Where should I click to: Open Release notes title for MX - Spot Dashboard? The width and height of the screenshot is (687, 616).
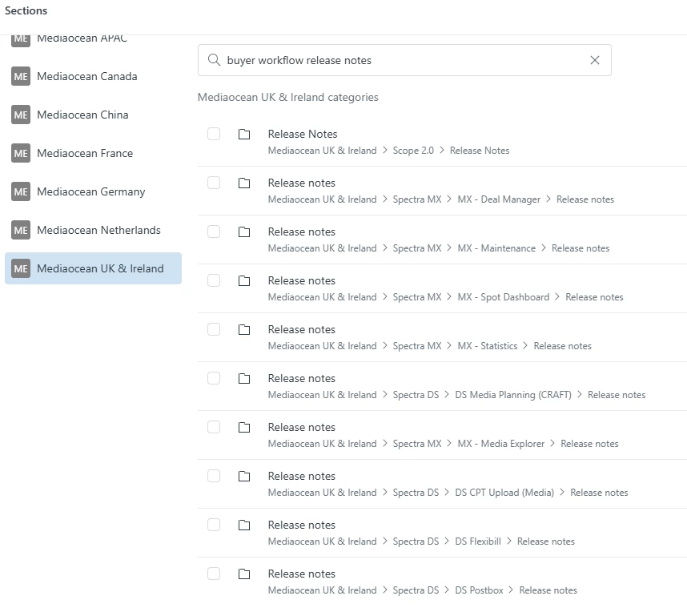coord(302,280)
